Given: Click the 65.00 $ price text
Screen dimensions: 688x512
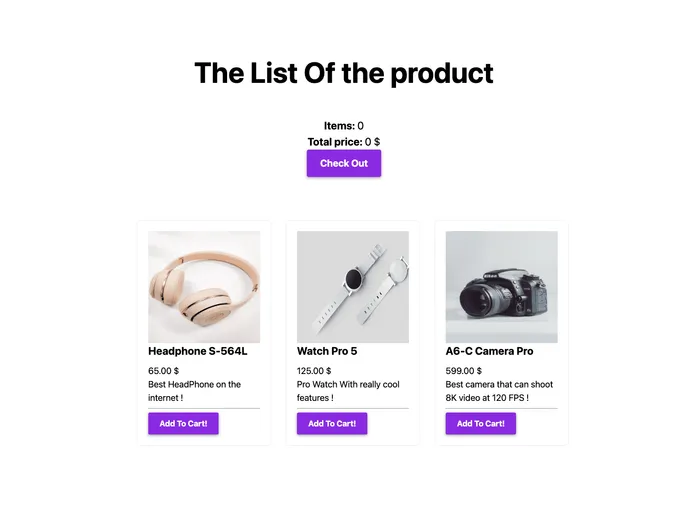Looking at the screenshot, I should (x=163, y=371).
